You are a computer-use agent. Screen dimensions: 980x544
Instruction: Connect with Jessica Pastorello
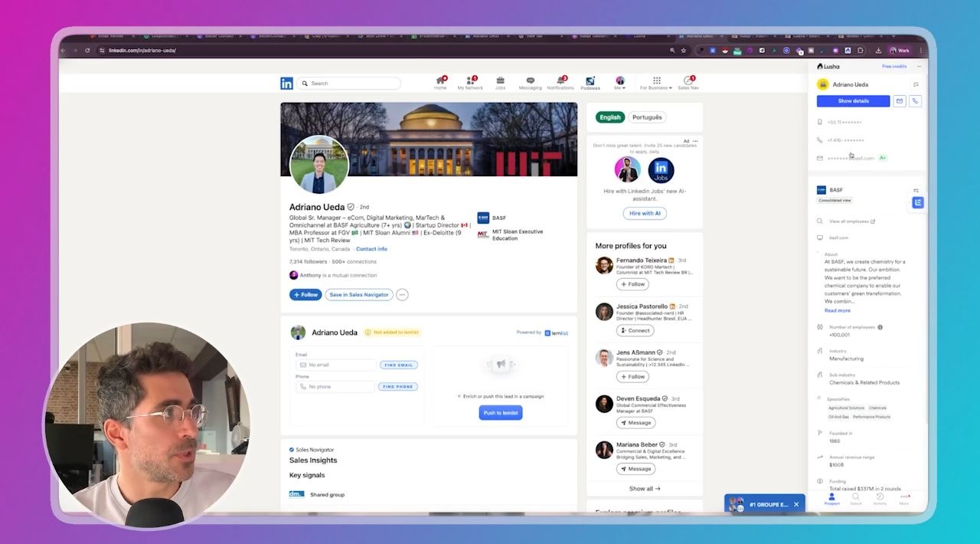coord(635,330)
